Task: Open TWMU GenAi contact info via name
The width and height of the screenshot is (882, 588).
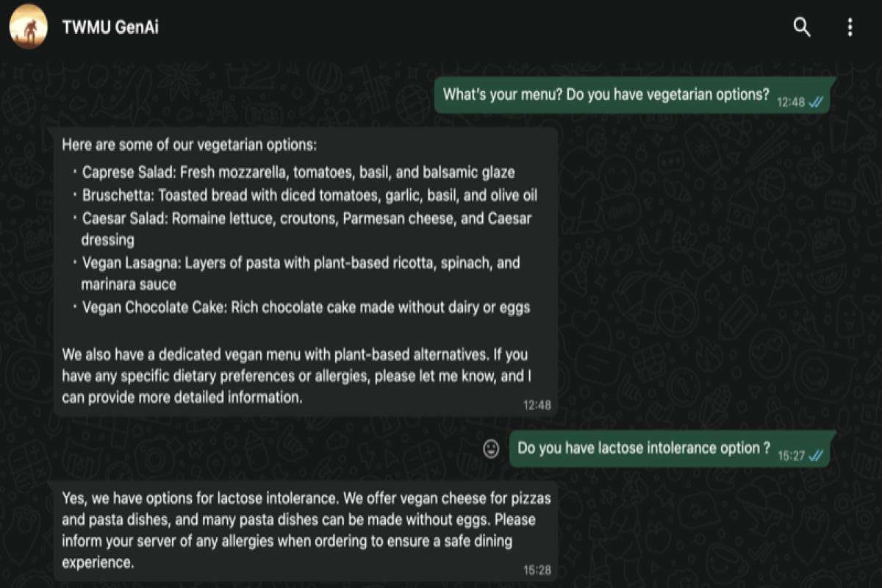Action: [x=111, y=27]
